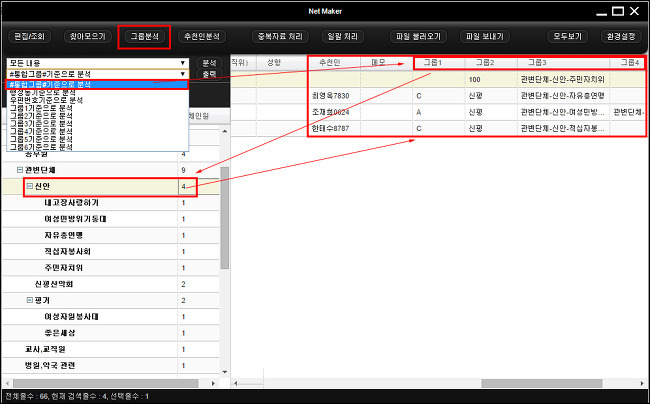Minimize the Net Maker window
650x404 pixels.
pyautogui.click(x=601, y=14)
